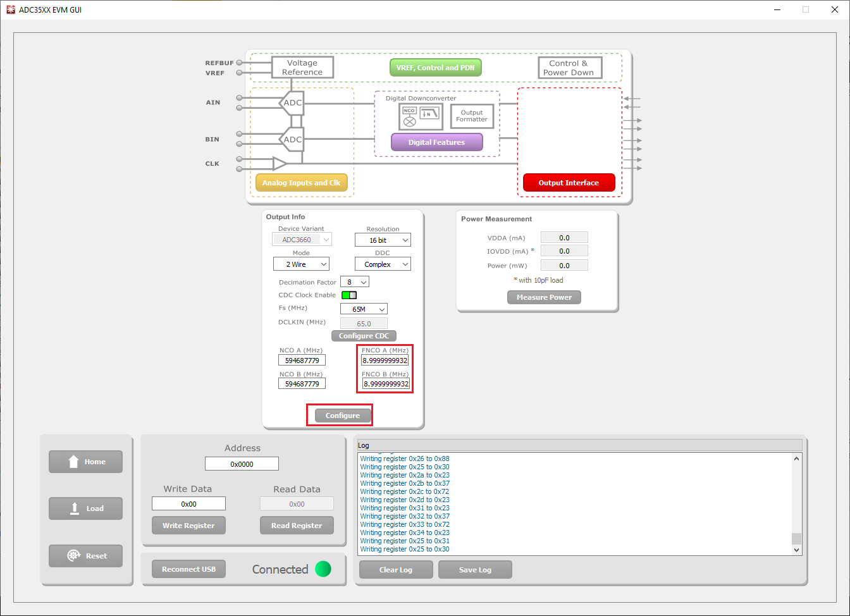Click the log scrollbar down arrow

(797, 549)
